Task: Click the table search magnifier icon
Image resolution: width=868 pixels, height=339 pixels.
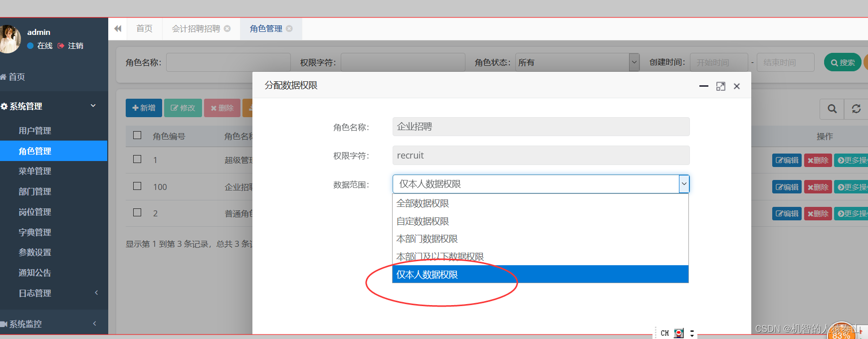Action: (832, 109)
